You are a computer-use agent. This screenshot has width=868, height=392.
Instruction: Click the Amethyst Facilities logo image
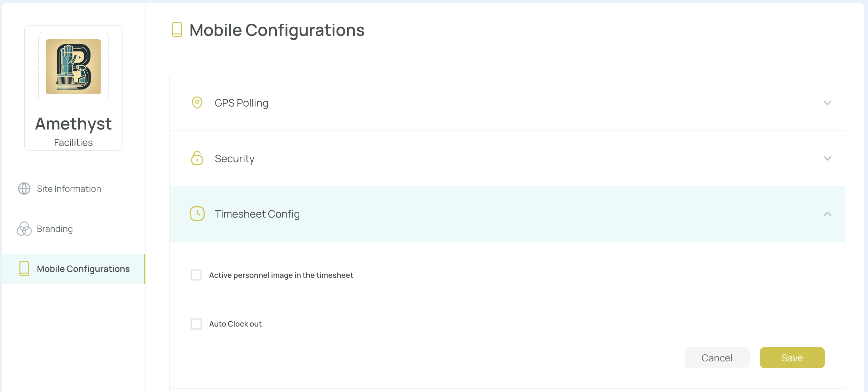73,67
